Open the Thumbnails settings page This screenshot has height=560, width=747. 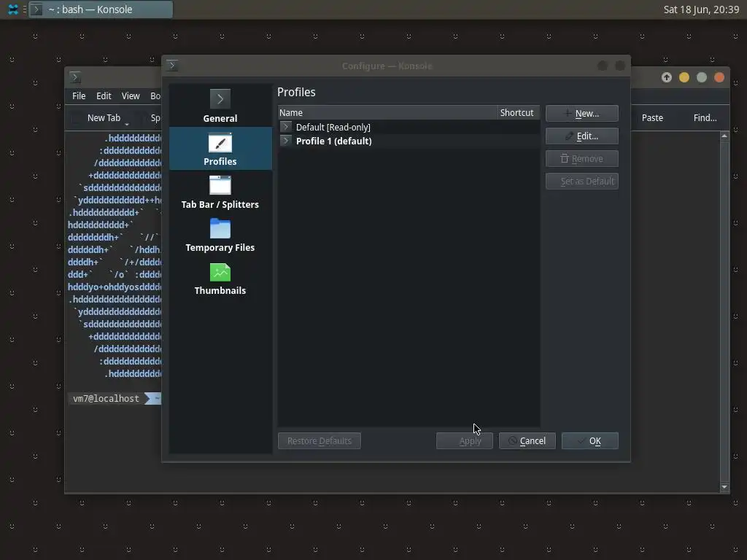click(220, 279)
